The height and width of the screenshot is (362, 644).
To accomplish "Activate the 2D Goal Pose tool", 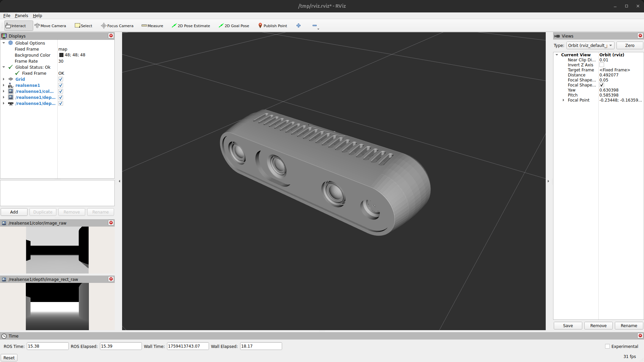I will (234, 26).
